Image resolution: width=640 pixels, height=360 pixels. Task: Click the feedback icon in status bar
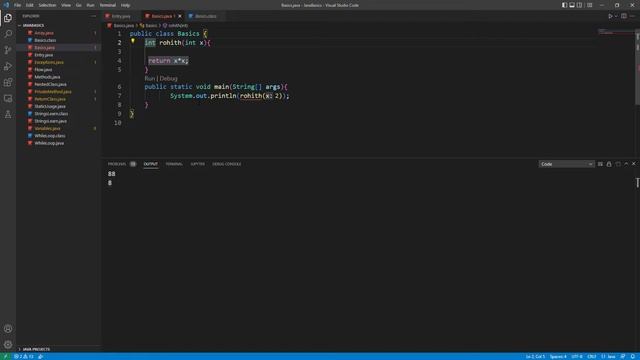(x=623, y=356)
